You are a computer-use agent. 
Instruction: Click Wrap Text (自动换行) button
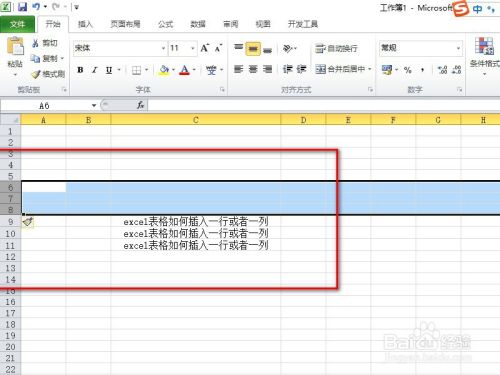(336, 48)
